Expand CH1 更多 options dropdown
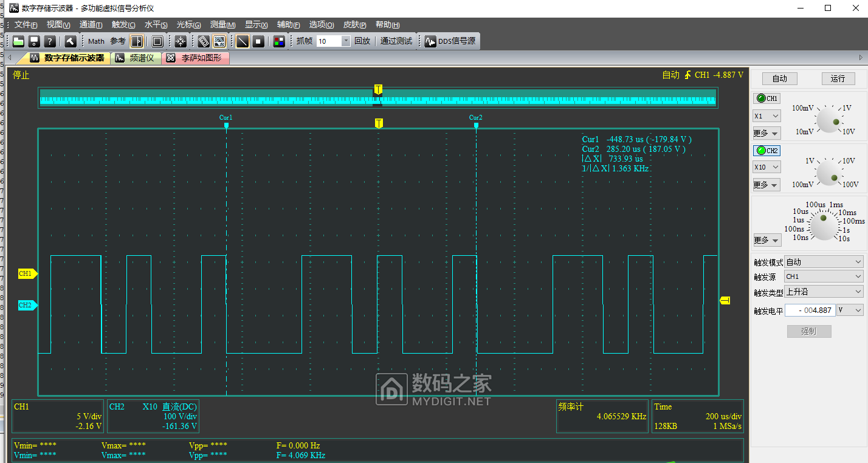Screen dimensions: 868x463 click(x=766, y=133)
